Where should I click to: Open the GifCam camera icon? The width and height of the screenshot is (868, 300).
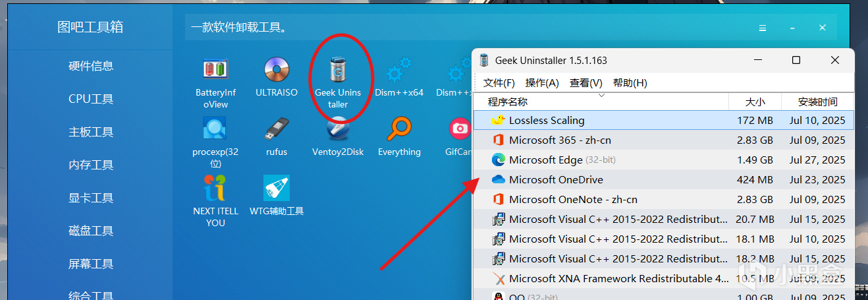coord(460,129)
